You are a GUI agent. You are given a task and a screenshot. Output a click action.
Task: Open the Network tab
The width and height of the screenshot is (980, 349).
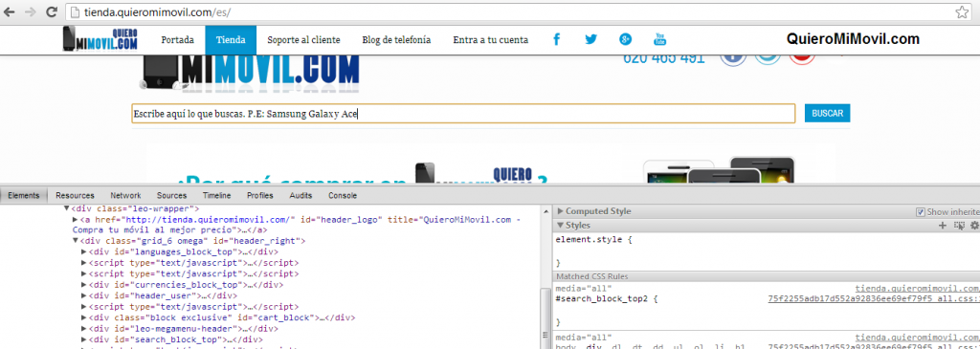[125, 195]
